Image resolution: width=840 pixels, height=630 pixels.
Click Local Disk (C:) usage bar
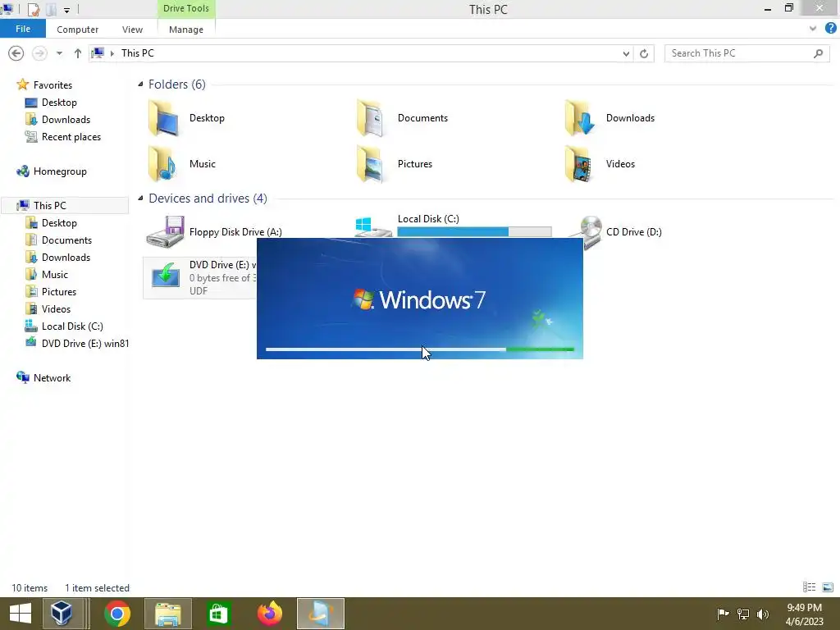pos(474,231)
